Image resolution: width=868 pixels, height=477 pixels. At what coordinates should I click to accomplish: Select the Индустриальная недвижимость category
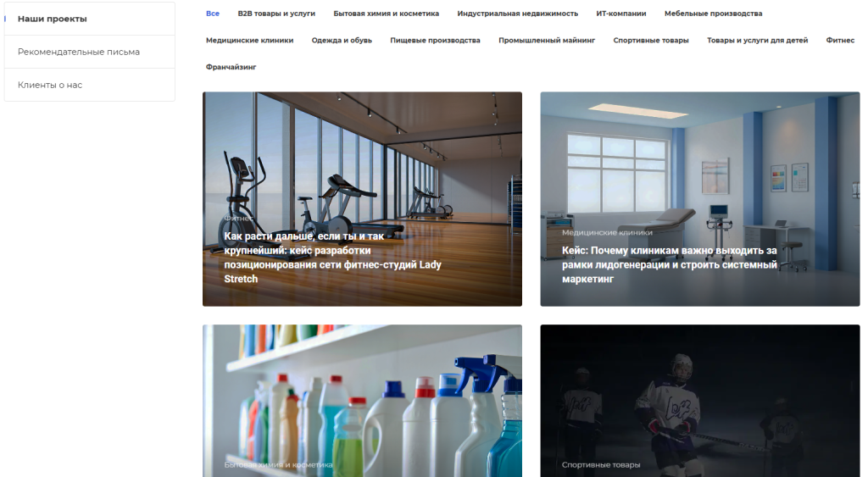517,14
